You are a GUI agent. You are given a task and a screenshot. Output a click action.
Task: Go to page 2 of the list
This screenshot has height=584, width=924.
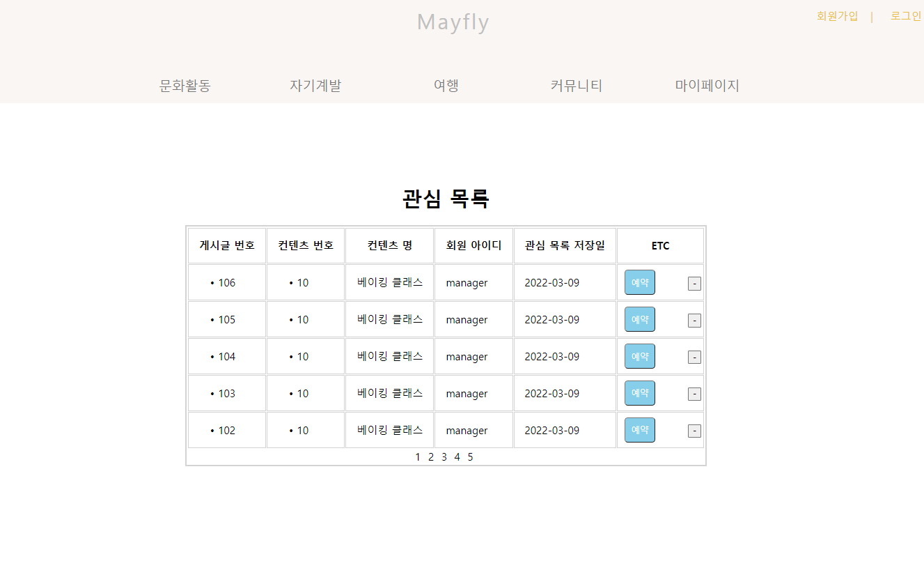pos(430,456)
